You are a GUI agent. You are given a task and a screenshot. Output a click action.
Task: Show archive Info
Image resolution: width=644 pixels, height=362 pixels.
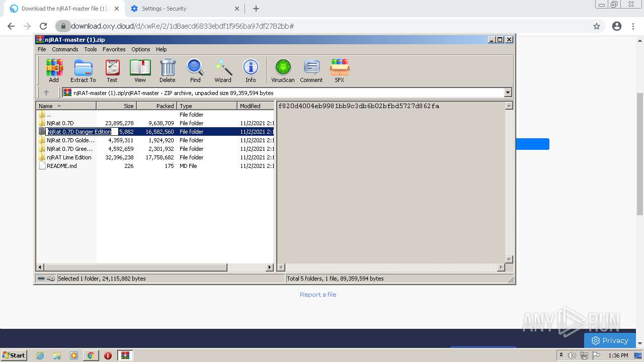tap(251, 70)
